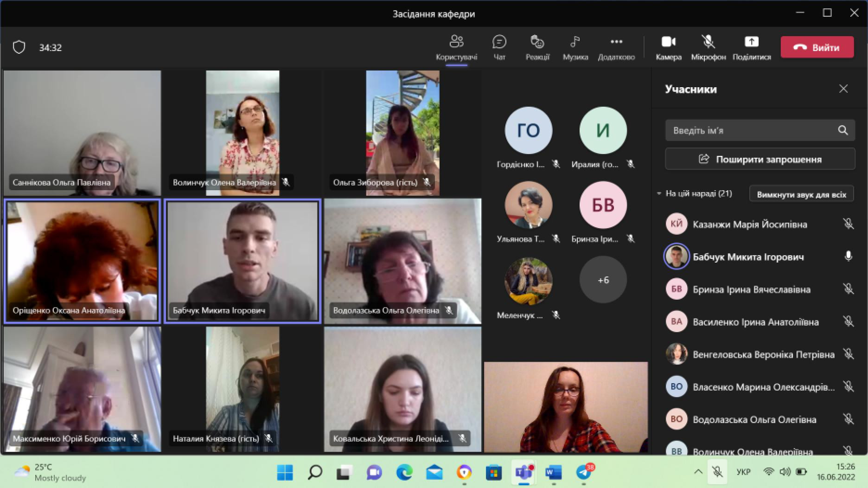Screen dimensions: 868x488
Task: Open Microsoft Store from taskbar
Action: pos(494,472)
